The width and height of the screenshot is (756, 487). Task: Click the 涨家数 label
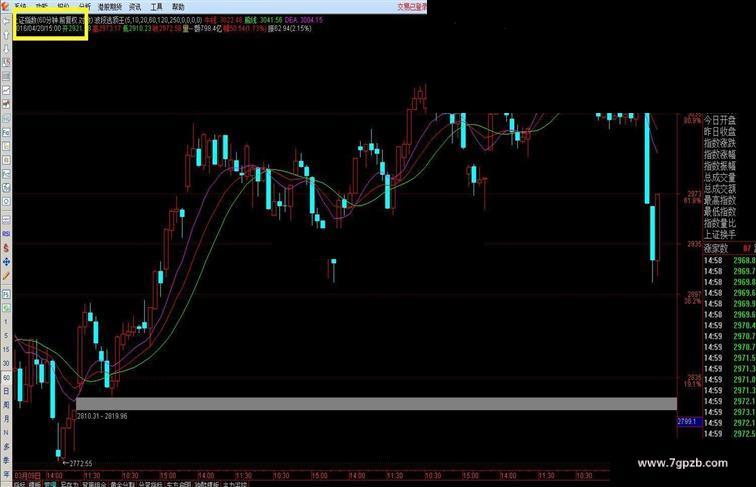(x=716, y=248)
